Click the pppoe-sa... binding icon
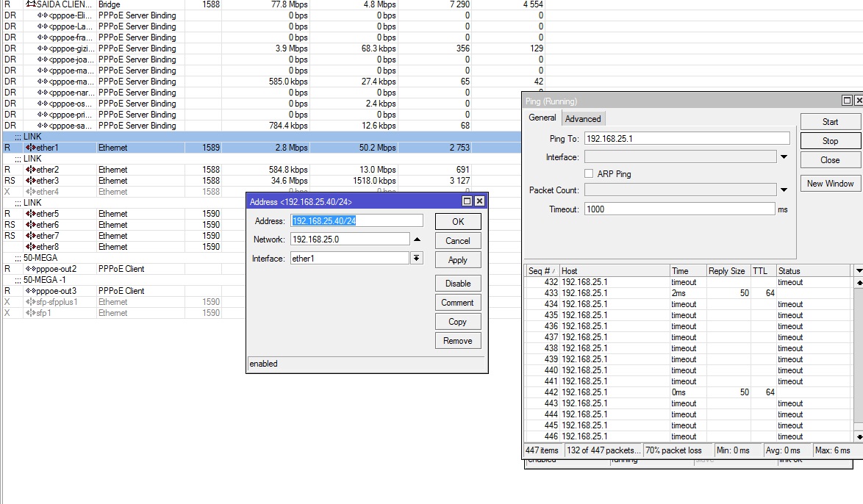Viewport: 863px width, 504px height. [x=43, y=126]
